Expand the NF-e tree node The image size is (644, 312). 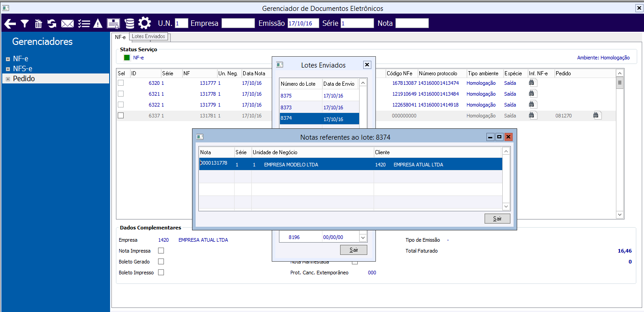(x=8, y=59)
